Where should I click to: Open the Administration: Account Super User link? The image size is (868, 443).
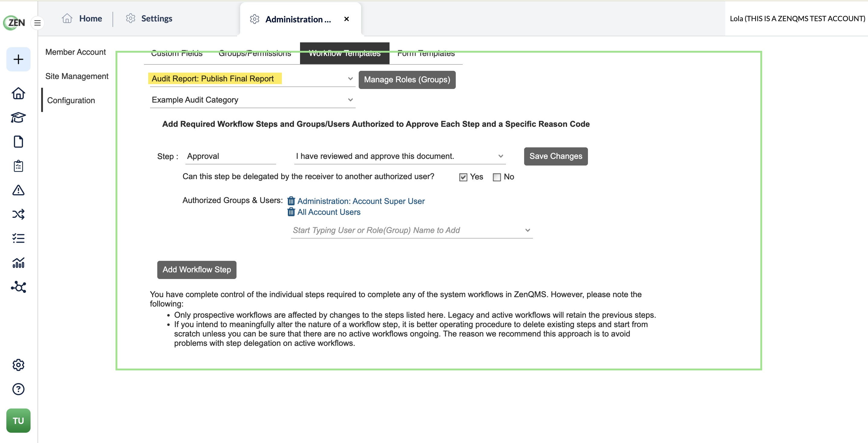[x=361, y=201]
